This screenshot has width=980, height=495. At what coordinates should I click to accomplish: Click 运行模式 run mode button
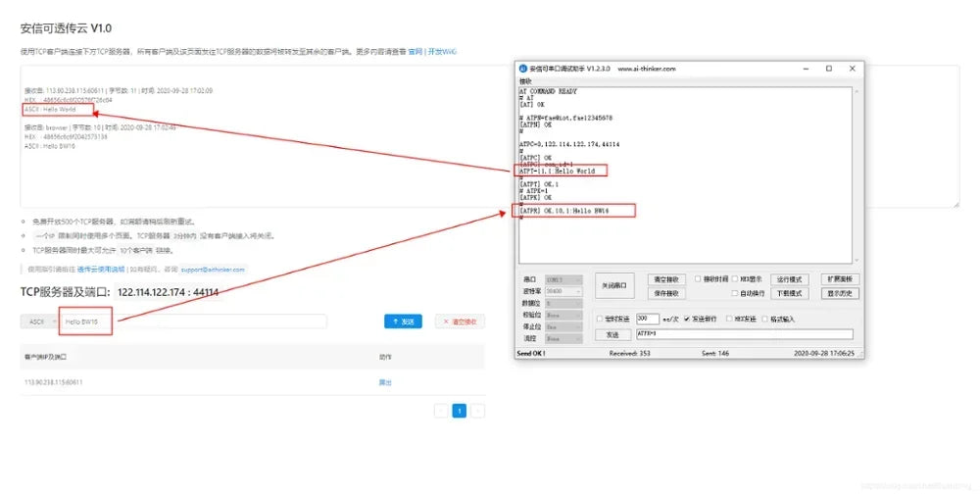789,279
